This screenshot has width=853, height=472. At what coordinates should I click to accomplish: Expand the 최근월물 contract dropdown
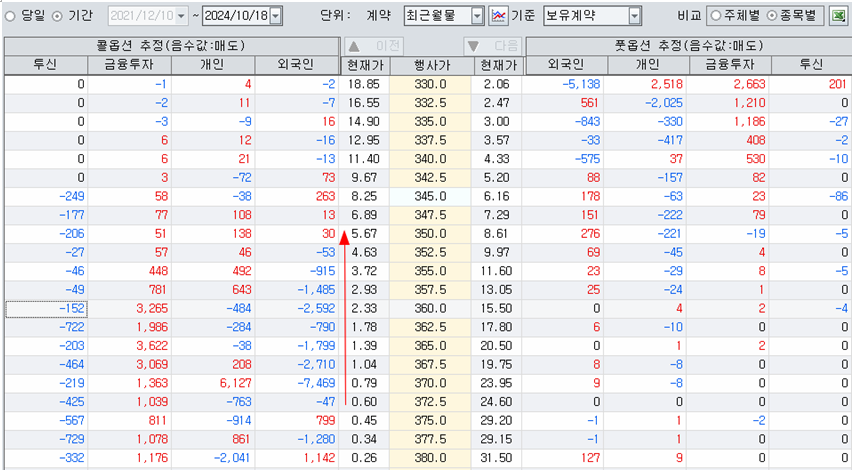pyautogui.click(x=477, y=16)
